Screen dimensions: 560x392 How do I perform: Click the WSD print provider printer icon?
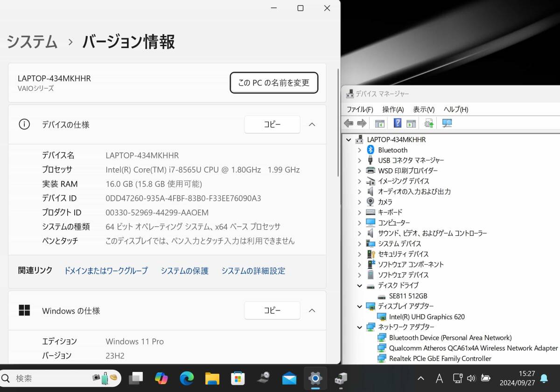(x=371, y=171)
